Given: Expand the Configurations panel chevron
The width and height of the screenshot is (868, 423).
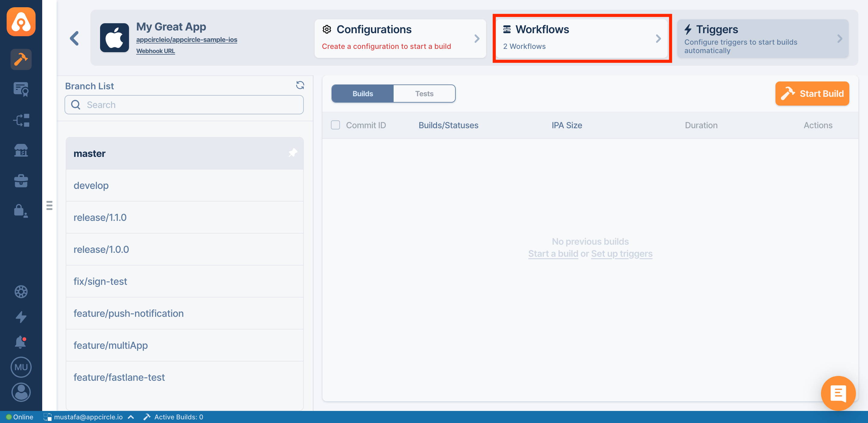Looking at the screenshot, I should click(x=476, y=38).
